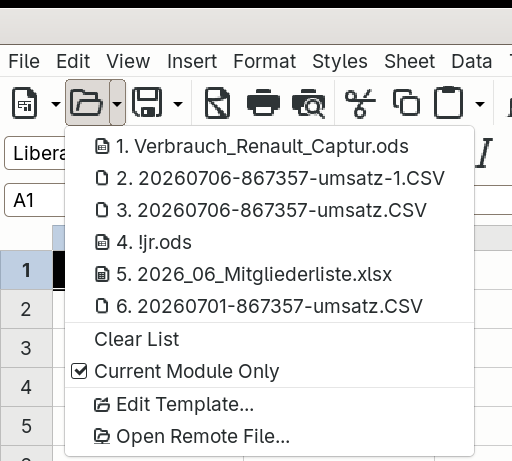Open Print Preview with magnifier icon
The width and height of the screenshot is (512, 461).
pos(309,103)
